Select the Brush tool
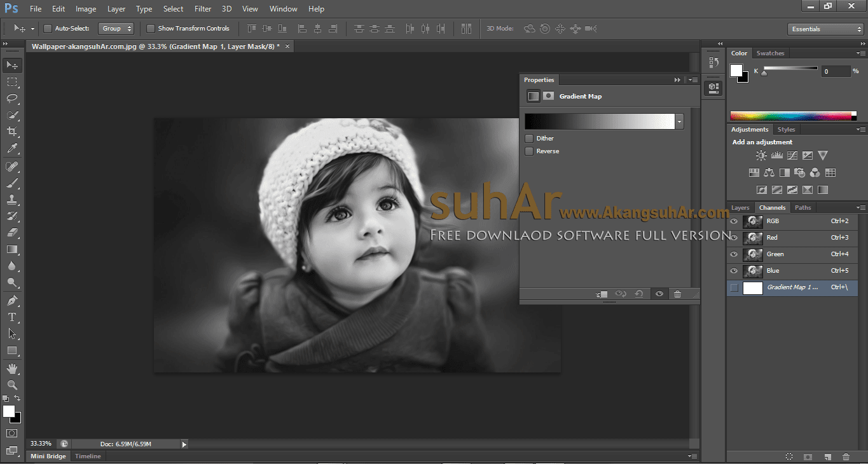This screenshot has height=464, width=868. [12, 183]
